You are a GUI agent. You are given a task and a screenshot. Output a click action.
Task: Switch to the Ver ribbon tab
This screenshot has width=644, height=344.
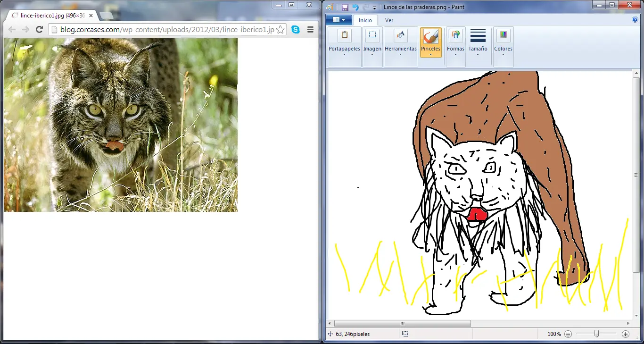[x=389, y=20]
